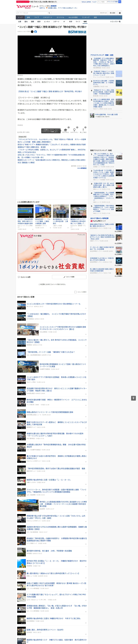Image resolution: width=138 pixels, height=644 pixels.
Task: Click the Yahoo! JAPAN News logo
Action: [27, 7]
